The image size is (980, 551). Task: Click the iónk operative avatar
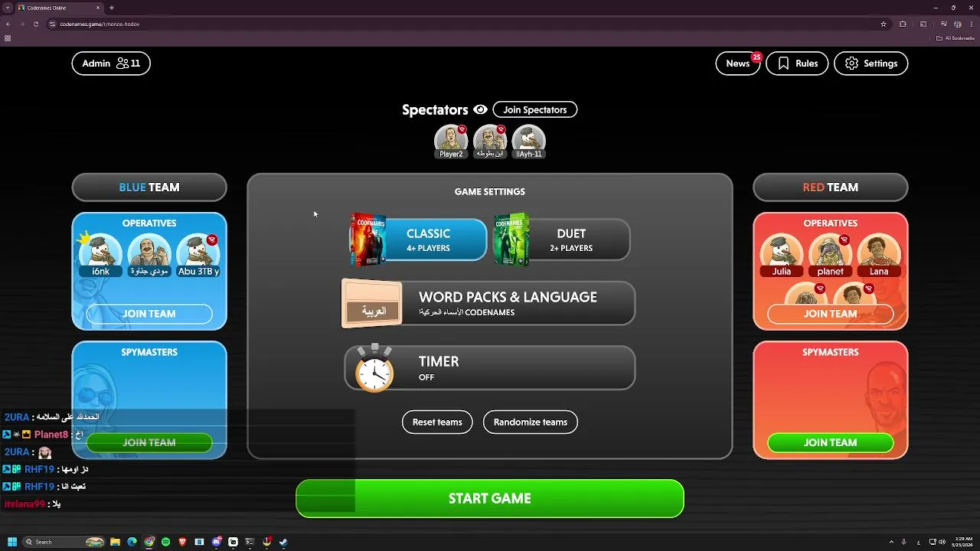(100, 254)
